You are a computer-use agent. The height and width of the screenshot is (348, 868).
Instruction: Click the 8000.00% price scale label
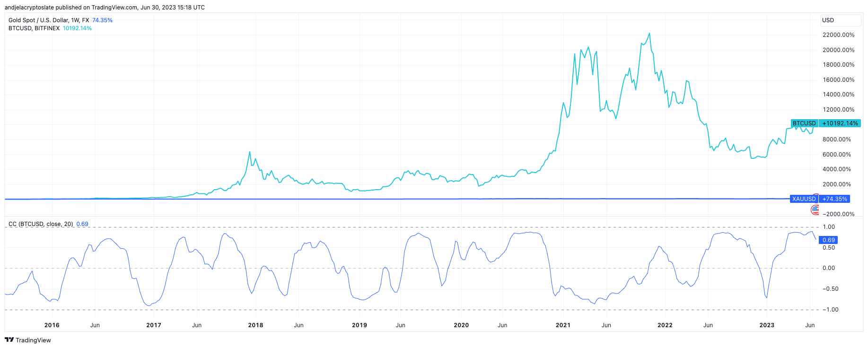pos(837,139)
